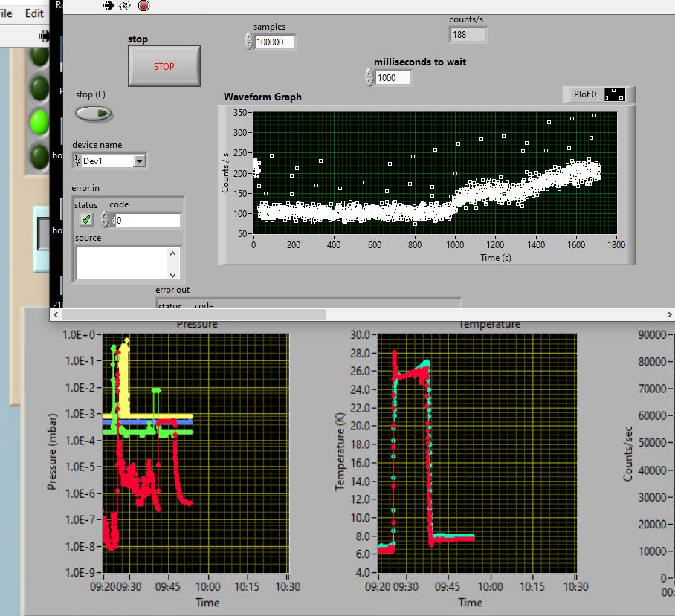Toggle the stop (F) switch
The height and width of the screenshot is (616, 675).
click(x=94, y=114)
